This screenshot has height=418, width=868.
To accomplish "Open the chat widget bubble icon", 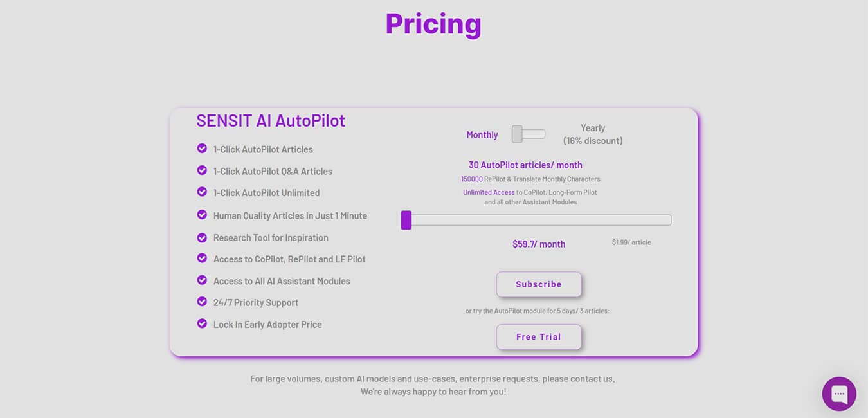I will tap(839, 394).
